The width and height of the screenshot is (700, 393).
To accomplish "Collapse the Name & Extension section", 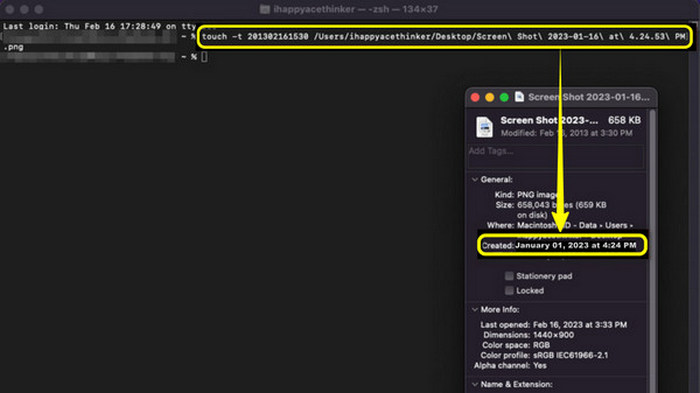I will [x=475, y=384].
